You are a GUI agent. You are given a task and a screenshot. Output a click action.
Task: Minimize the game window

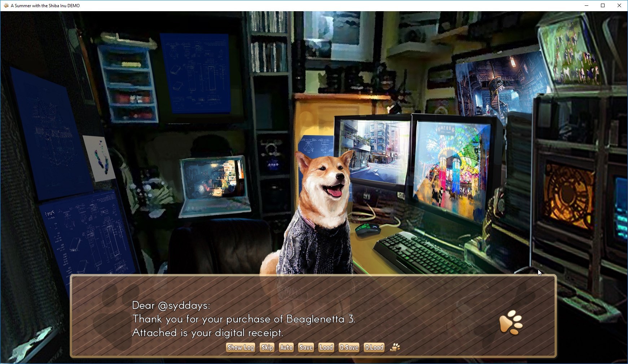click(x=586, y=5)
